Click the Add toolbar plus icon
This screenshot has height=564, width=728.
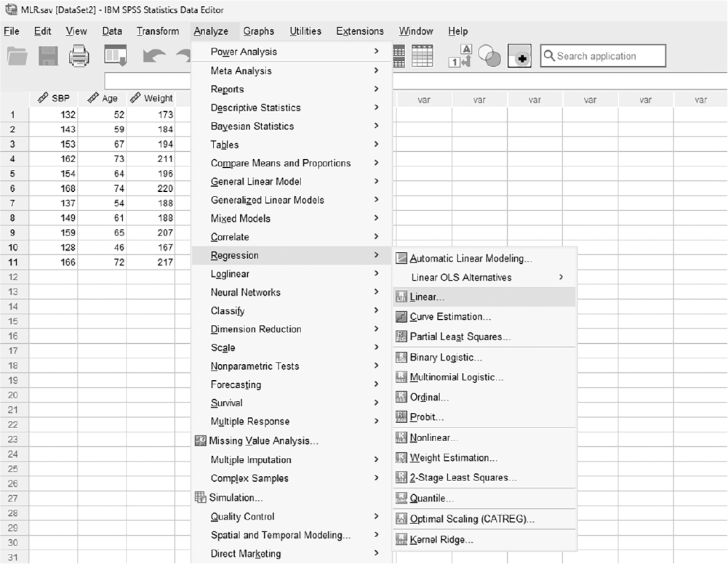pyautogui.click(x=519, y=56)
